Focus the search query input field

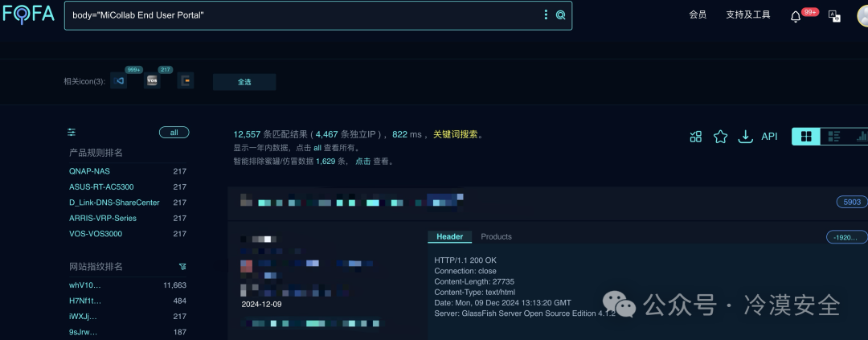(x=305, y=15)
